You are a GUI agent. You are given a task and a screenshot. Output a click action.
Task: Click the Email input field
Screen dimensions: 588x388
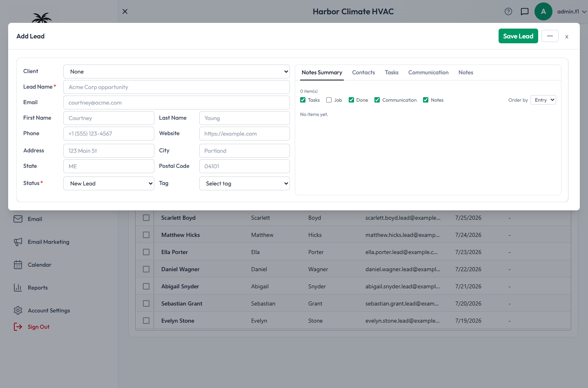coord(176,103)
